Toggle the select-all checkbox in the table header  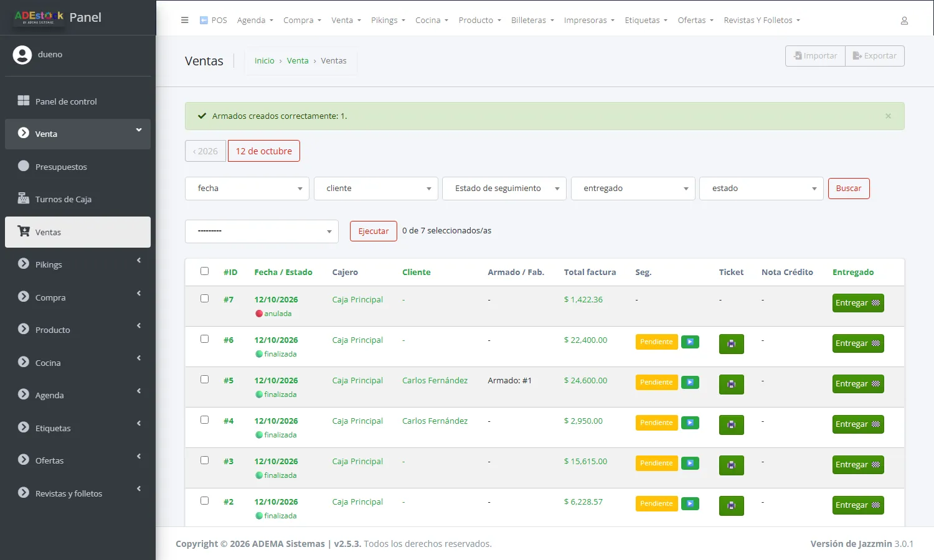pos(204,271)
